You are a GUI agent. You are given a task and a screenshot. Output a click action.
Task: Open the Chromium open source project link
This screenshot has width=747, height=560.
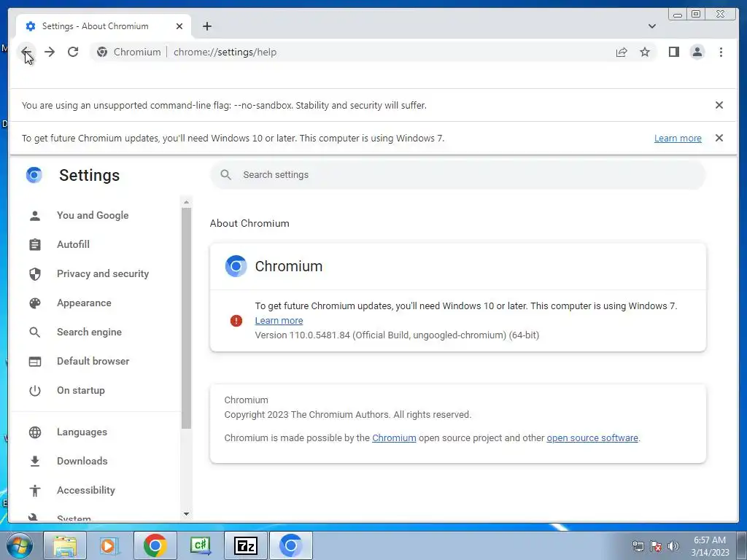click(x=394, y=437)
